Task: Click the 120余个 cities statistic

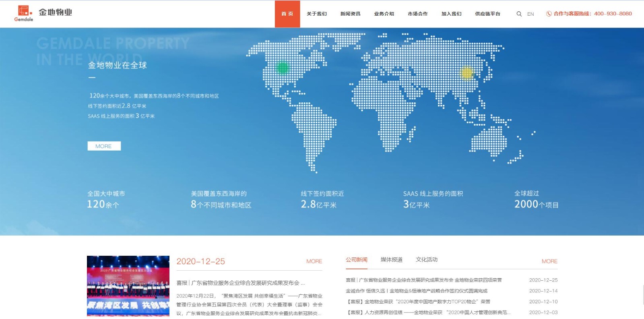Action: click(x=106, y=199)
